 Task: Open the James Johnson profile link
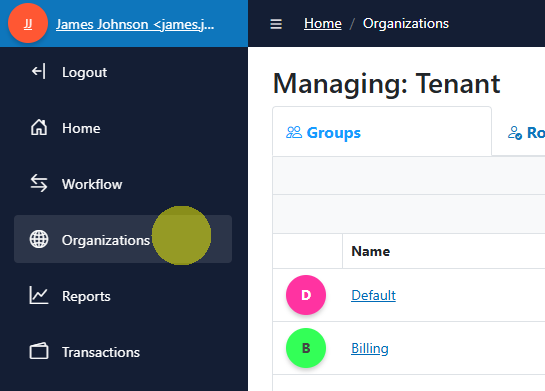pyautogui.click(x=135, y=24)
